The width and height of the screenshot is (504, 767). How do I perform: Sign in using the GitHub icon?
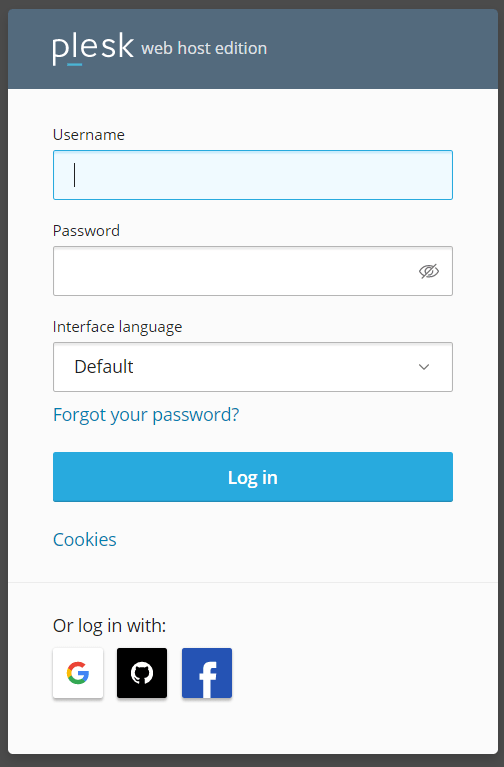[x=142, y=673]
